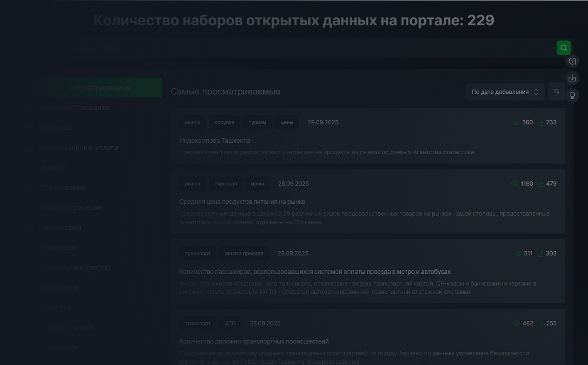Click the view count 482
Image resolution: width=588 pixels, height=365 pixels.
(x=528, y=323)
